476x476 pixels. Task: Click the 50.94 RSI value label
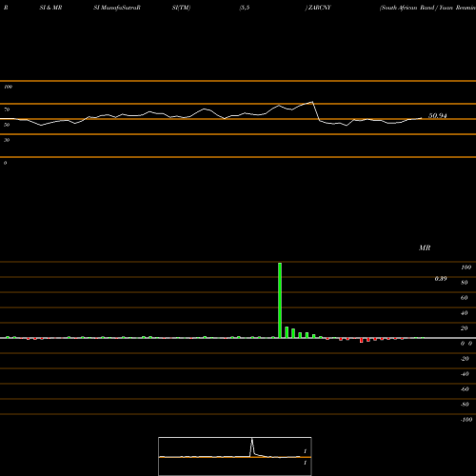pyautogui.click(x=438, y=116)
